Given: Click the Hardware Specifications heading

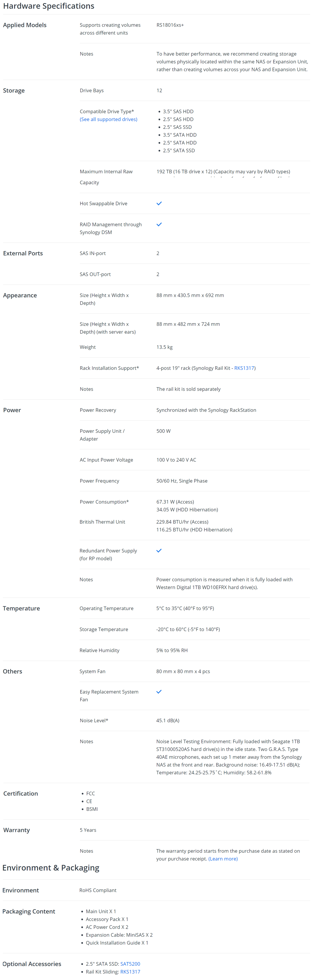Looking at the screenshot, I should (x=49, y=6).
